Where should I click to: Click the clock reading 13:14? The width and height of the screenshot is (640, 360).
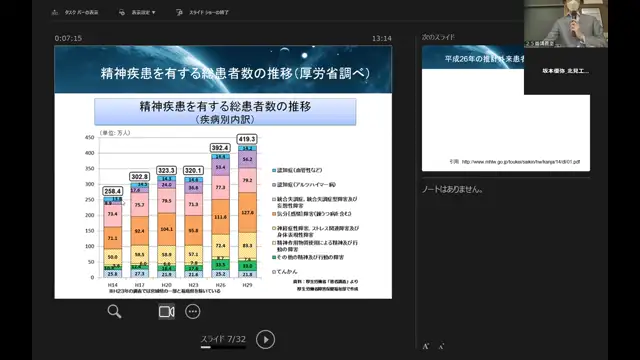pyautogui.click(x=382, y=38)
